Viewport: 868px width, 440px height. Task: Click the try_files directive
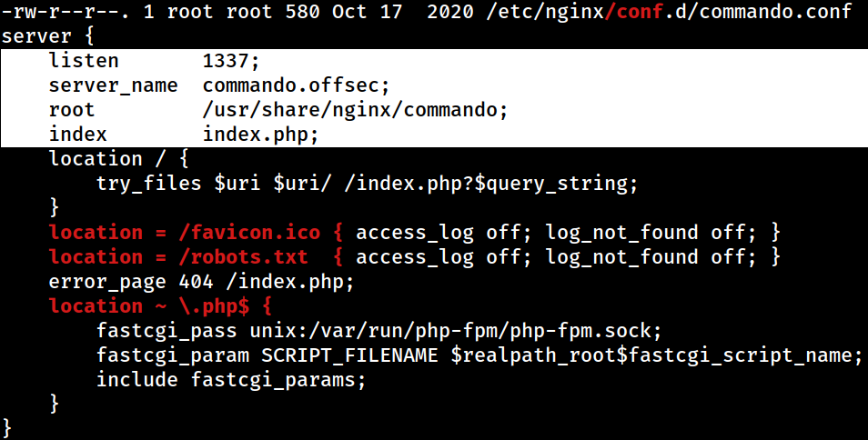pos(148,183)
